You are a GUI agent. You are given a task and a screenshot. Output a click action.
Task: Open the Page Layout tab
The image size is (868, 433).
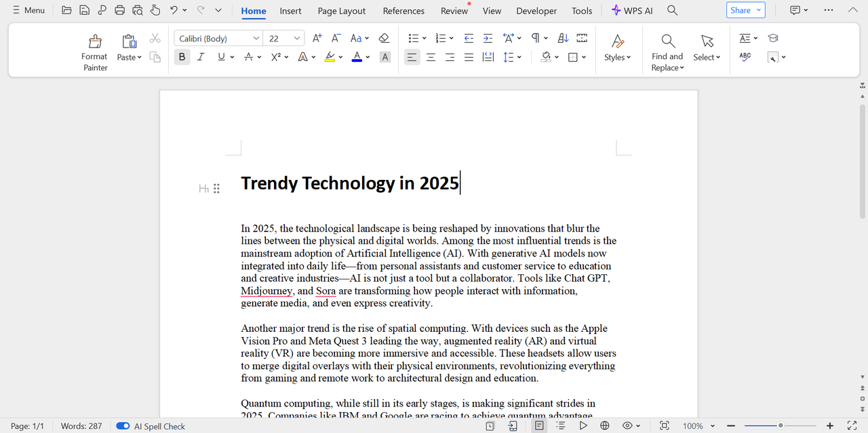pyautogui.click(x=342, y=11)
